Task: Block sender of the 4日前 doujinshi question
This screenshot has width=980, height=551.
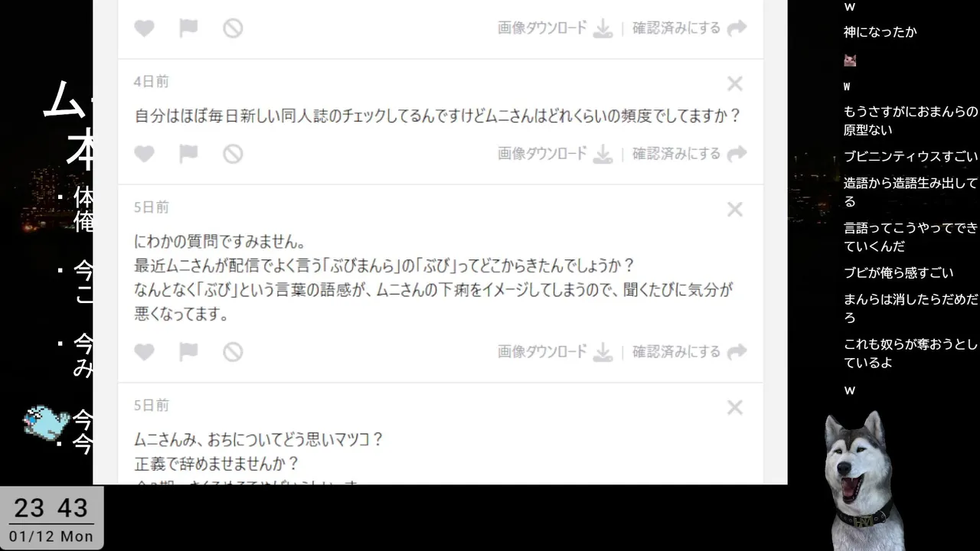Action: [x=233, y=154]
